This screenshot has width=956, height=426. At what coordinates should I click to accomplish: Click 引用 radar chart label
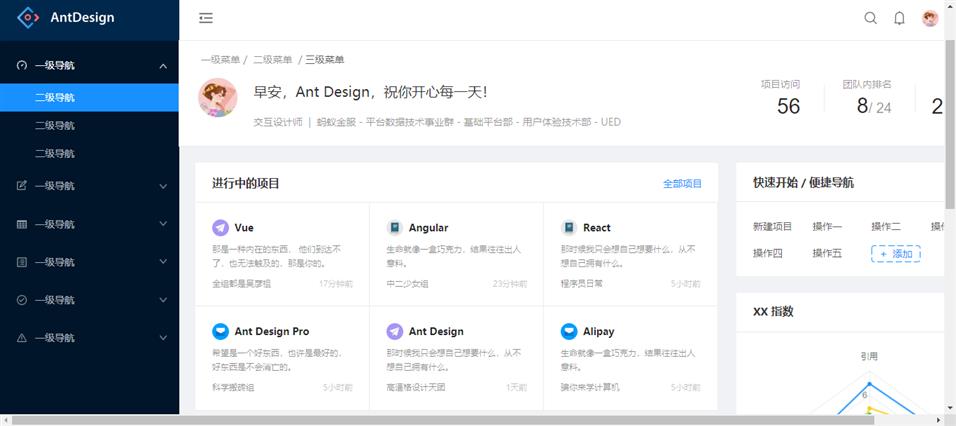869,356
